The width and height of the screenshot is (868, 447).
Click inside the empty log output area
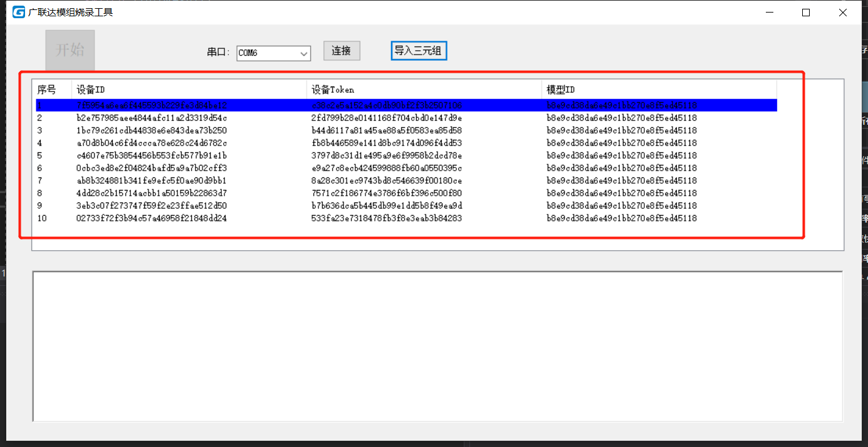pyautogui.click(x=437, y=346)
